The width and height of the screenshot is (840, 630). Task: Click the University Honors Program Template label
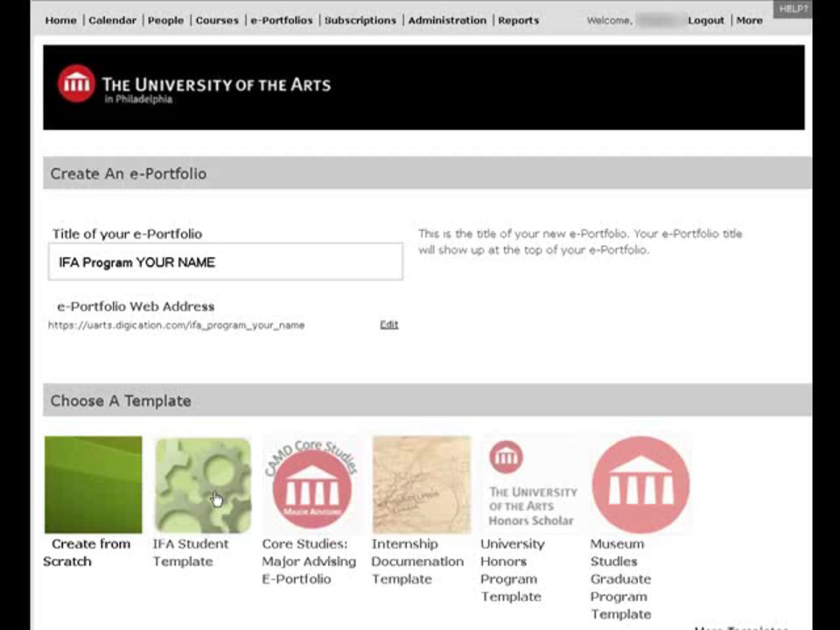point(513,570)
